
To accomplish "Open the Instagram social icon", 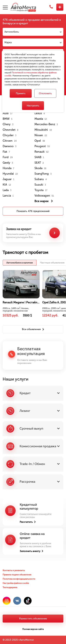I will click(x=7, y=600).
